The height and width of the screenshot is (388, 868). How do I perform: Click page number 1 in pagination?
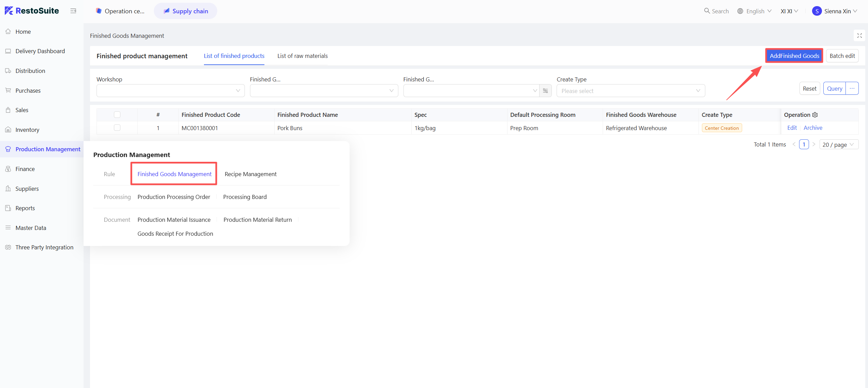804,144
